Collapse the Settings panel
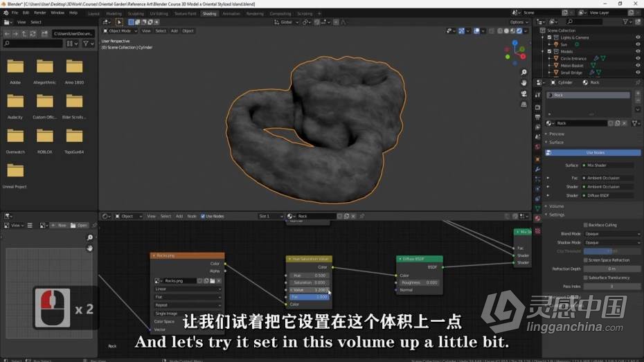The width and height of the screenshot is (644, 362). click(x=557, y=215)
